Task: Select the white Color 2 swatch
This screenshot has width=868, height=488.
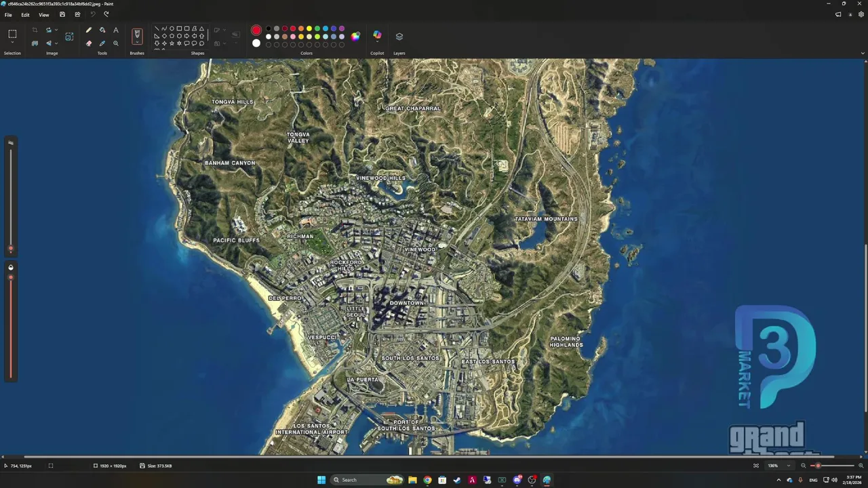Action: pos(256,43)
